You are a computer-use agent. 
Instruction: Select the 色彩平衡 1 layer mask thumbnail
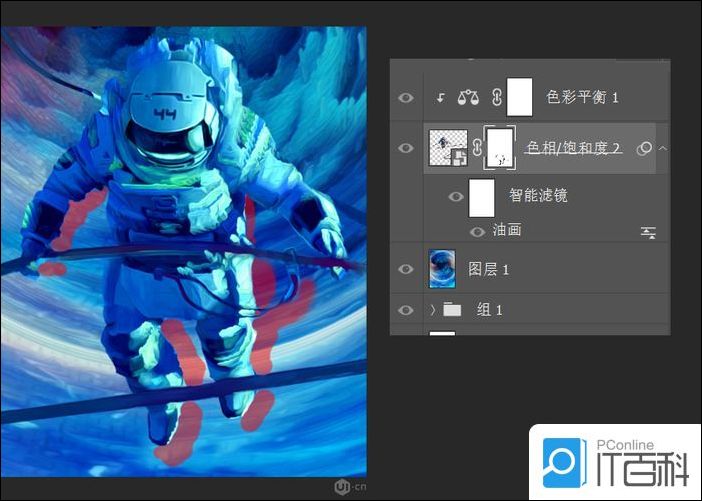tap(519, 97)
